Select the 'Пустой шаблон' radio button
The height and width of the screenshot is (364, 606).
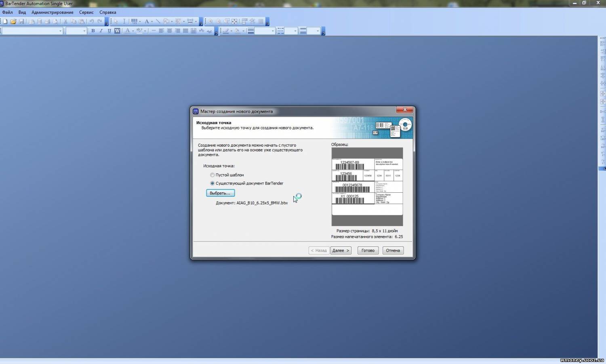[212, 175]
